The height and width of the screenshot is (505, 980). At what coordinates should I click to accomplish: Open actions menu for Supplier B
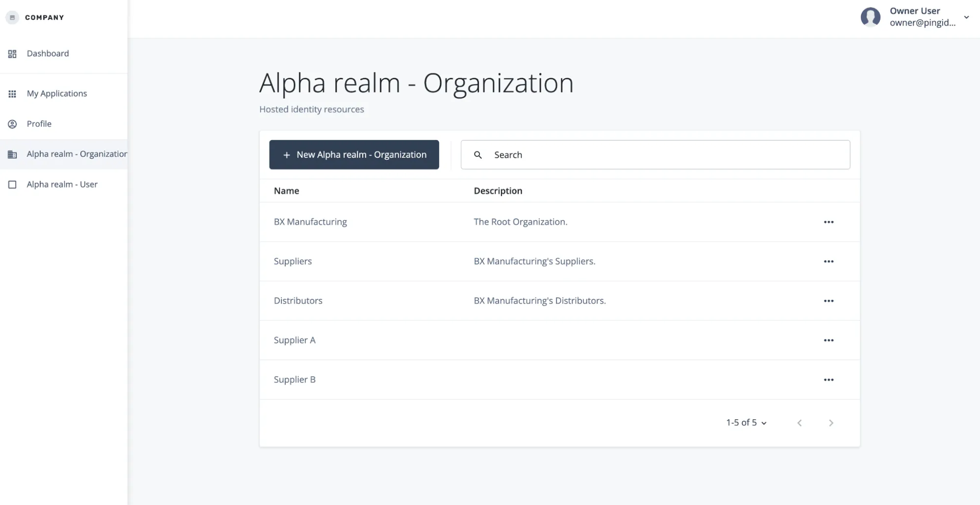[x=829, y=380]
